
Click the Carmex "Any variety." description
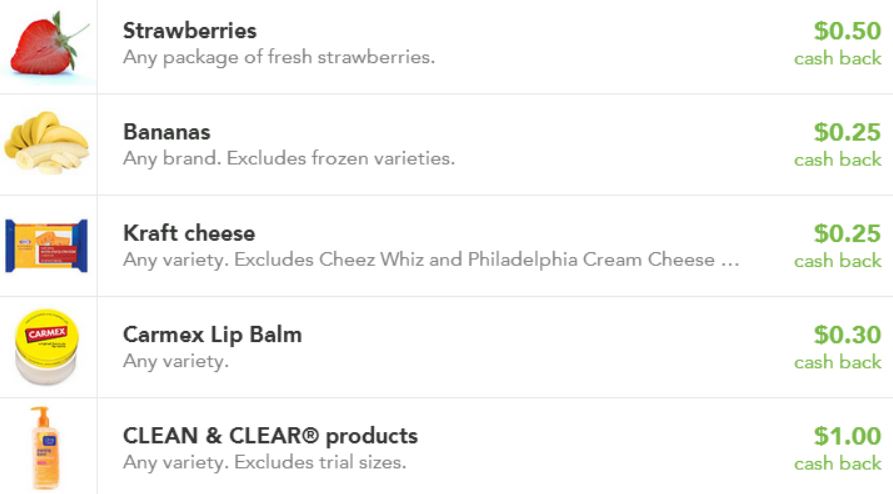pos(175,361)
